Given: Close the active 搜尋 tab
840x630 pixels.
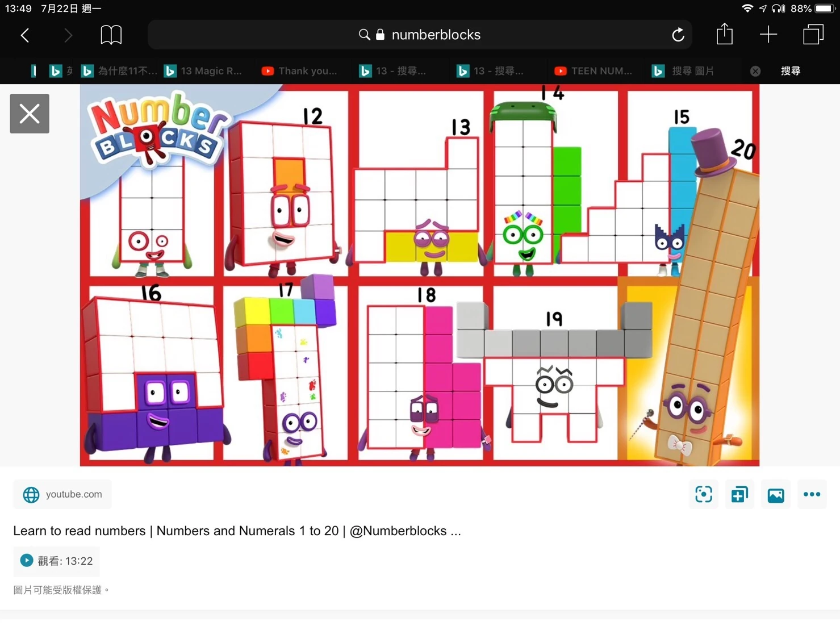Looking at the screenshot, I should tap(755, 71).
